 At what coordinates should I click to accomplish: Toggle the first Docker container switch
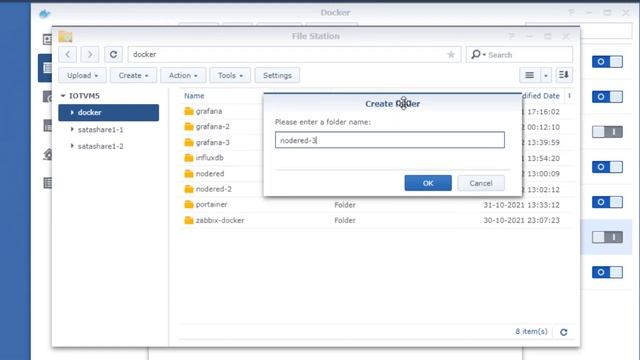click(607, 62)
